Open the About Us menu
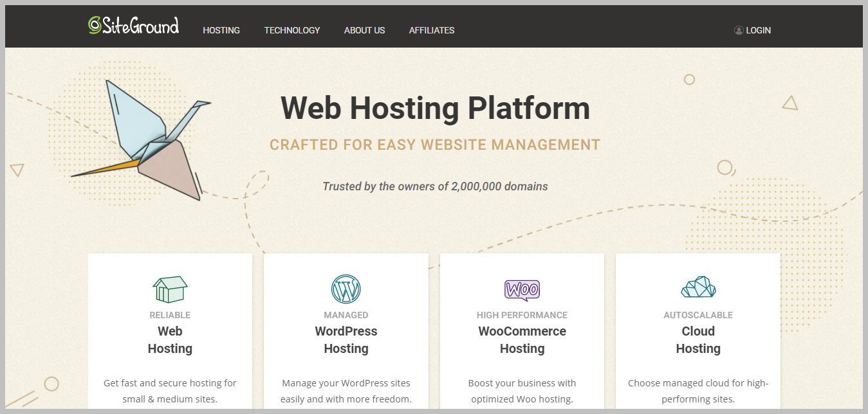The height and width of the screenshot is (414, 868). point(364,30)
